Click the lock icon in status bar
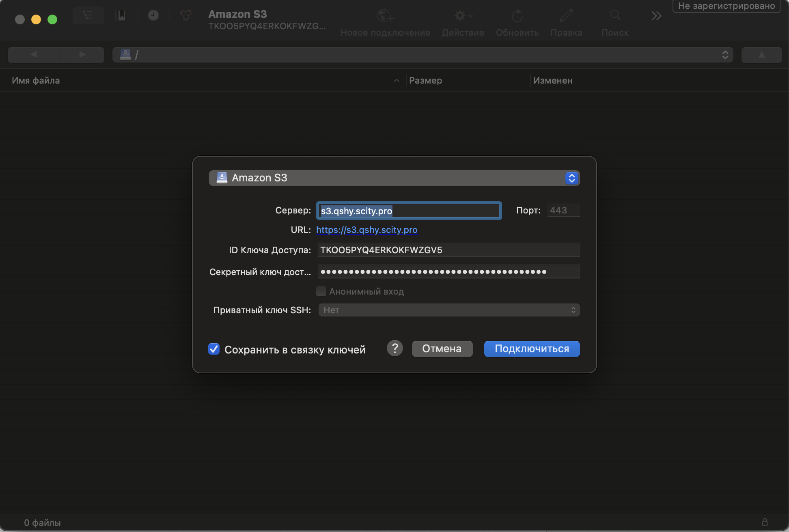789x532 pixels. pos(765,522)
